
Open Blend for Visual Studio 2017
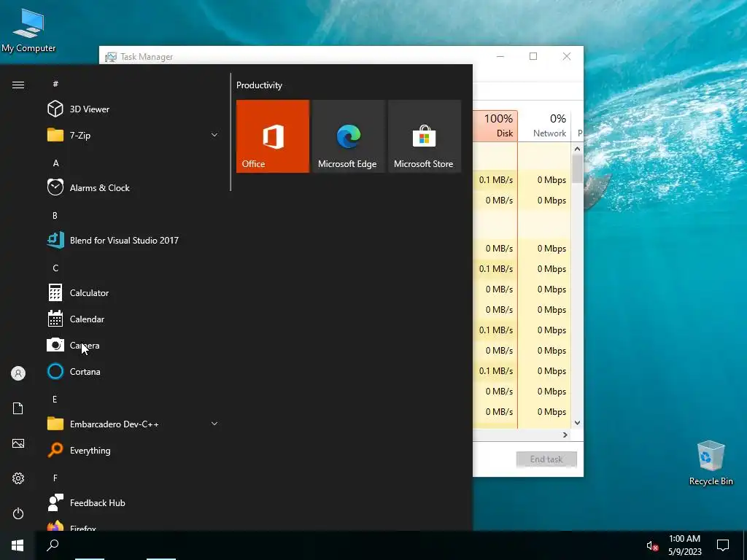pos(133,241)
